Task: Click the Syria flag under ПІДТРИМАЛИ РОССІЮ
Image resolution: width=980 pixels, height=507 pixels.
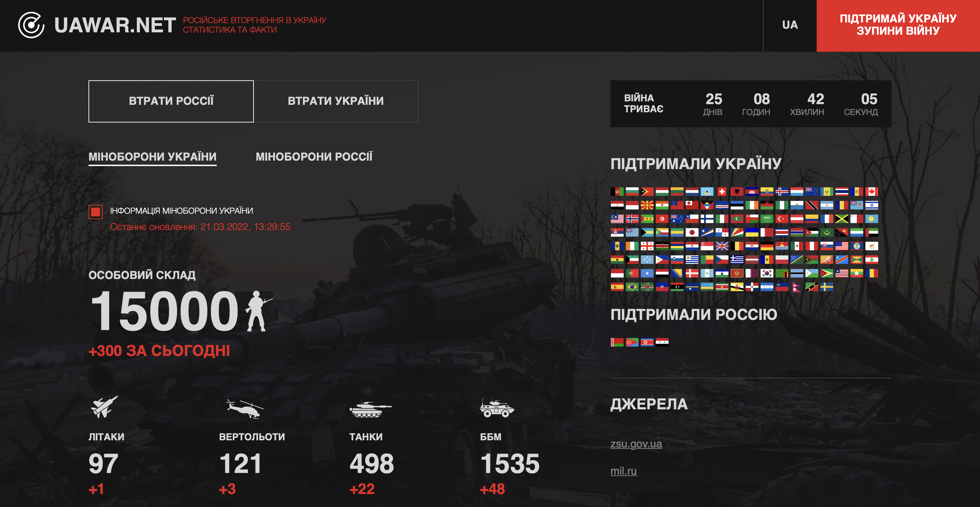Action: pyautogui.click(x=662, y=342)
